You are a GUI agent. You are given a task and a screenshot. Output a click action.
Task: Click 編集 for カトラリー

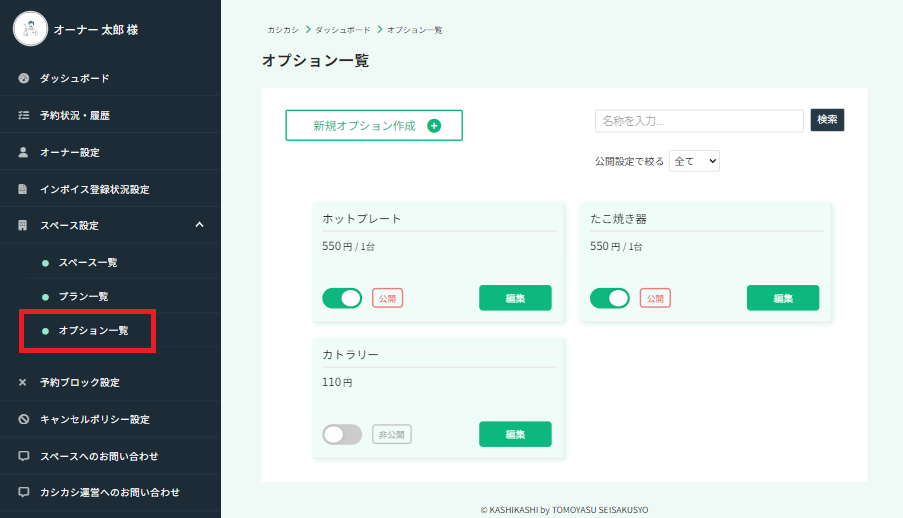click(515, 434)
